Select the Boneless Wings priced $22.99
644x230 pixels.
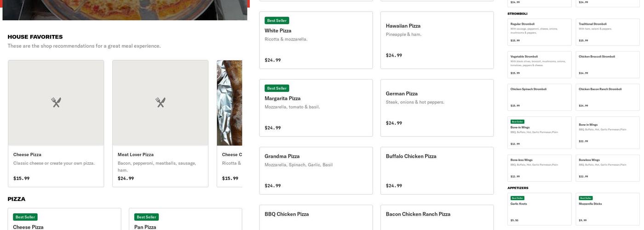point(607,168)
